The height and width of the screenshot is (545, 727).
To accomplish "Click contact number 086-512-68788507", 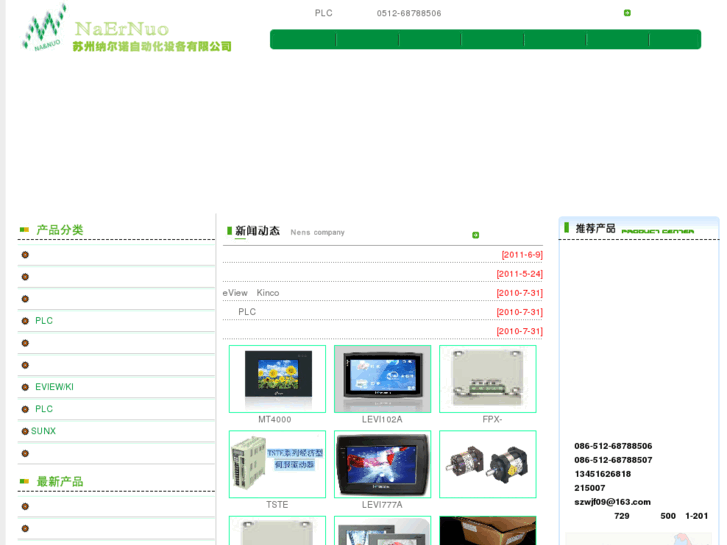I will (x=613, y=460).
